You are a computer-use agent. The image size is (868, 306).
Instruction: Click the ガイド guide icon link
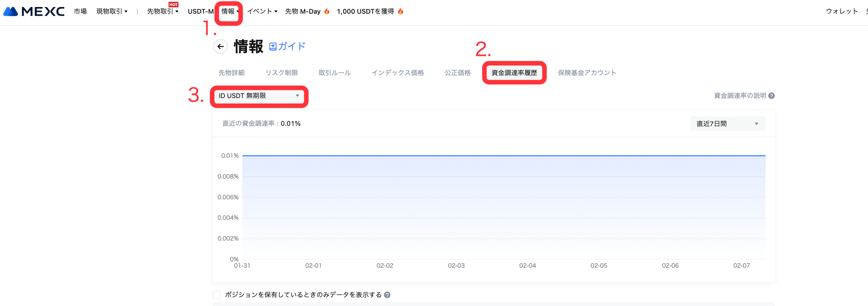pyautogui.click(x=273, y=46)
